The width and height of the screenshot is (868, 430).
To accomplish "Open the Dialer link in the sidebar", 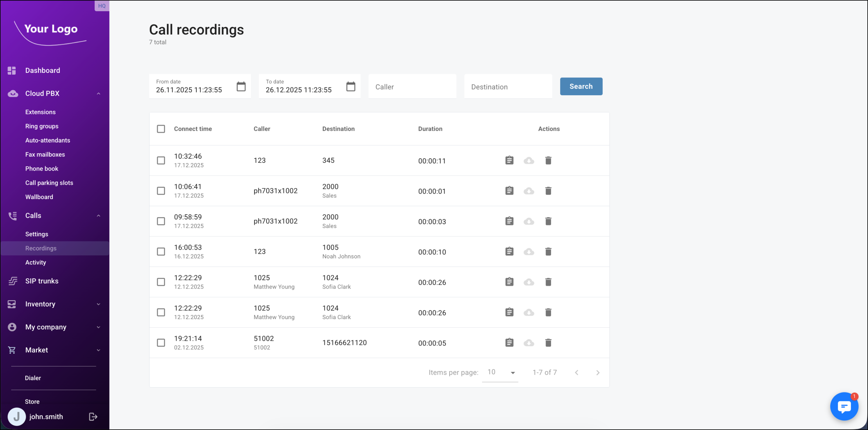I will pyautogui.click(x=33, y=378).
